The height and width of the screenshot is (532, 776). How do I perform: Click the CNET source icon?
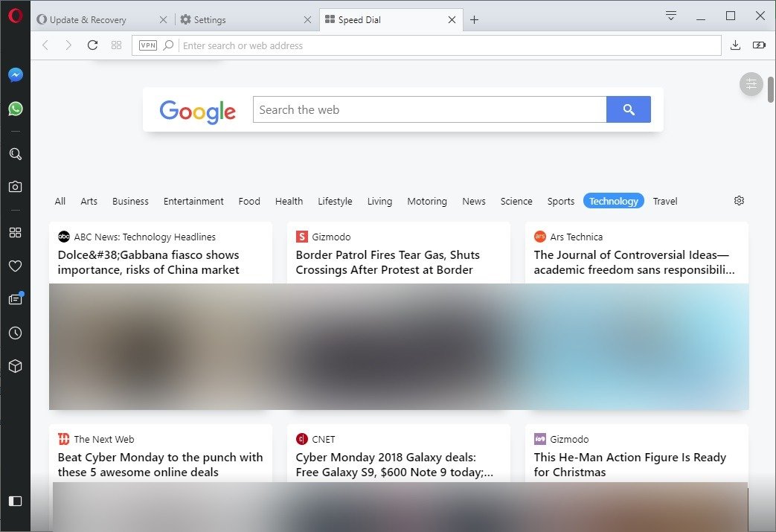coord(302,439)
